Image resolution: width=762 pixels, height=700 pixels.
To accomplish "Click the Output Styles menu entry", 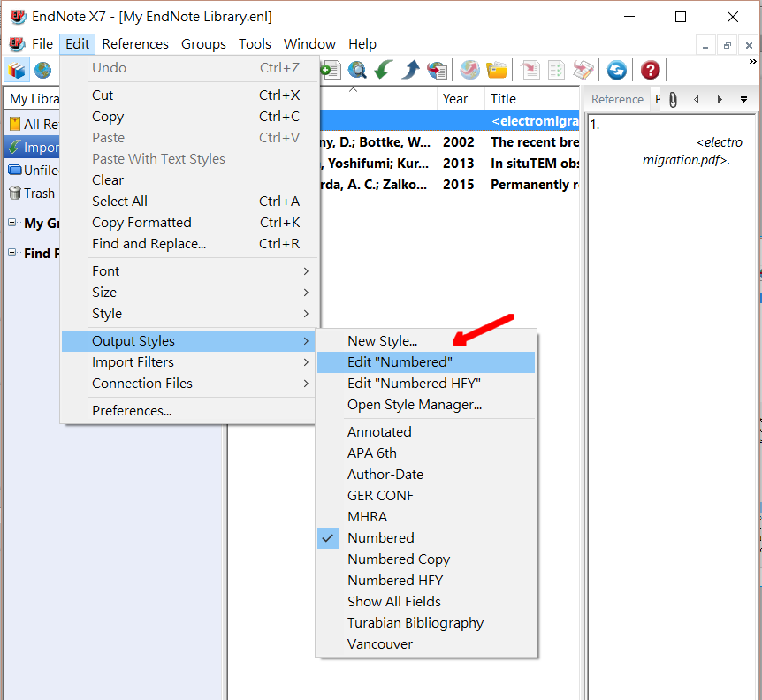I will [x=188, y=341].
